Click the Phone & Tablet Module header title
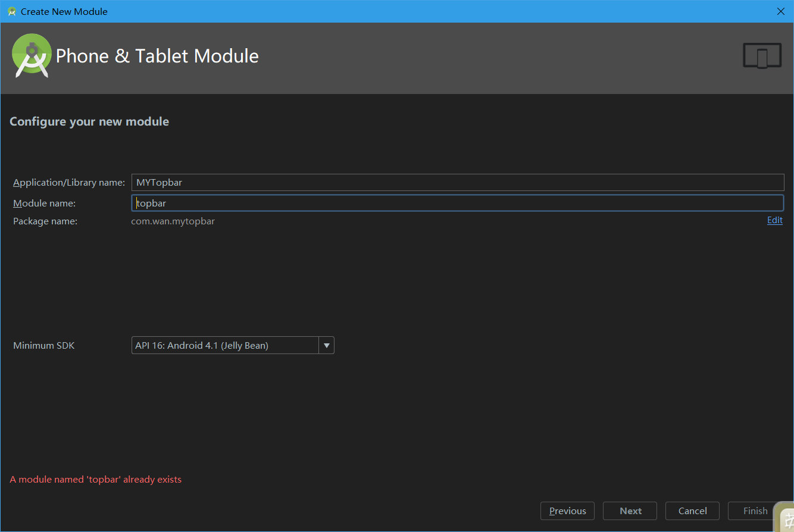The width and height of the screenshot is (794, 532). tap(157, 56)
